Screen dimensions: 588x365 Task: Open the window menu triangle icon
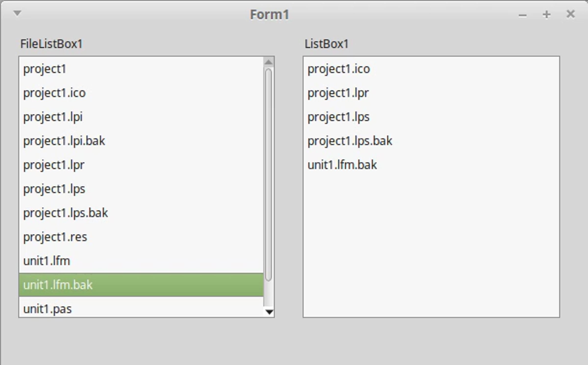[17, 13]
